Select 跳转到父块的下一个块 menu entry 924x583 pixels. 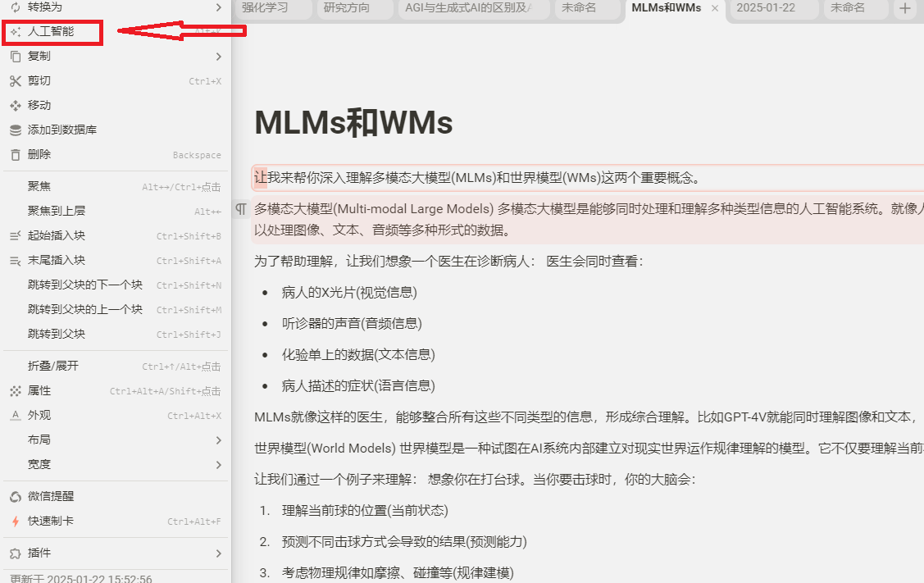tap(84, 285)
